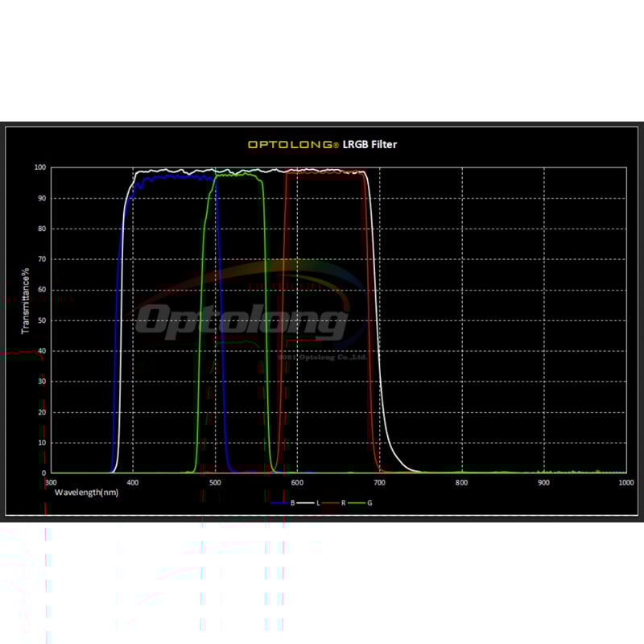Click the 300 tick on wavelength axis
The width and height of the screenshot is (644, 644).
click(52, 481)
